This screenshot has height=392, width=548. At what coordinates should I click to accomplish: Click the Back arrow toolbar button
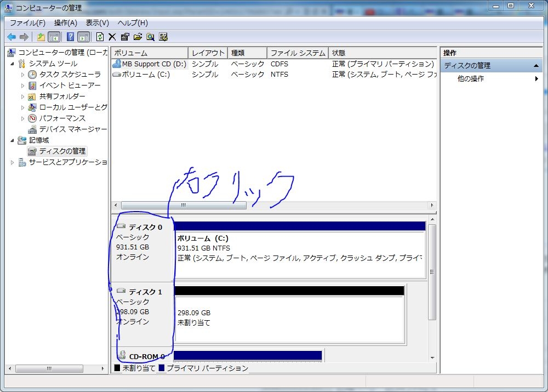point(12,37)
